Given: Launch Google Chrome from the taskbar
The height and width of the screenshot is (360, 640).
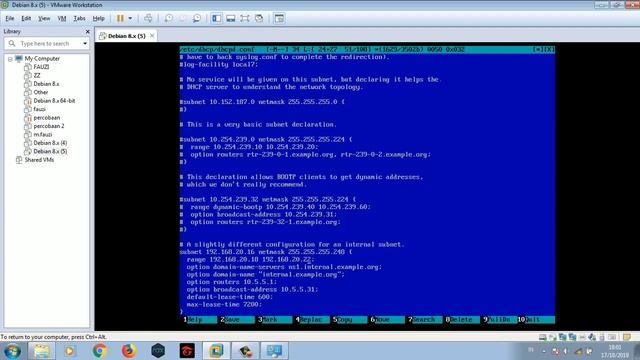Looking at the screenshot, I should 99,351.
